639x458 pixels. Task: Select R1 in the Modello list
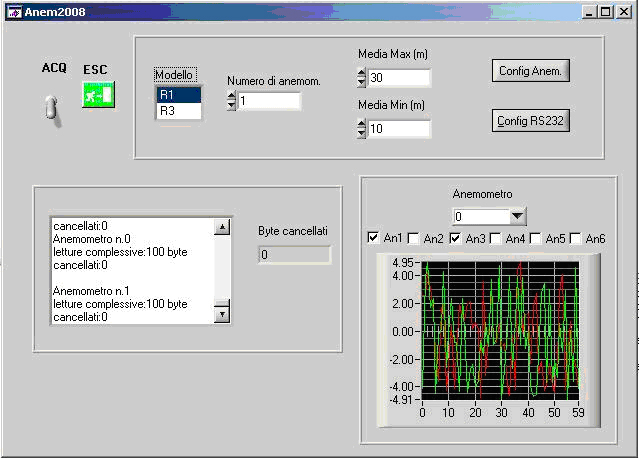click(178, 95)
